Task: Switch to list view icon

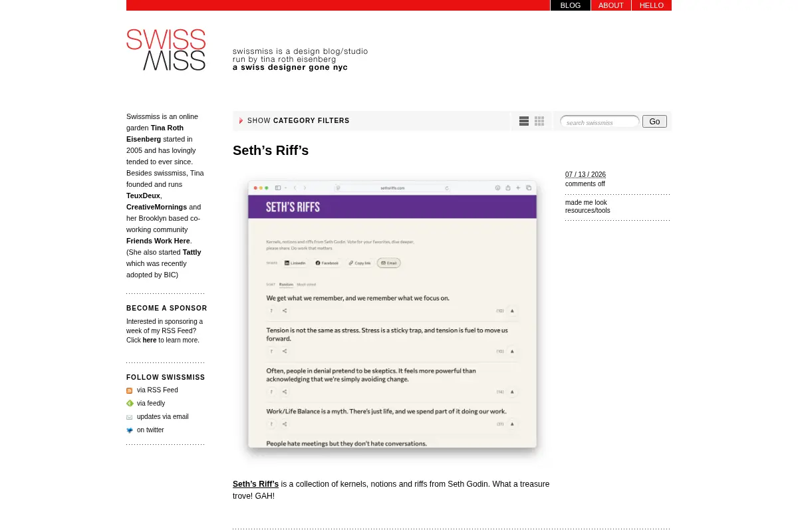Action: (x=524, y=121)
